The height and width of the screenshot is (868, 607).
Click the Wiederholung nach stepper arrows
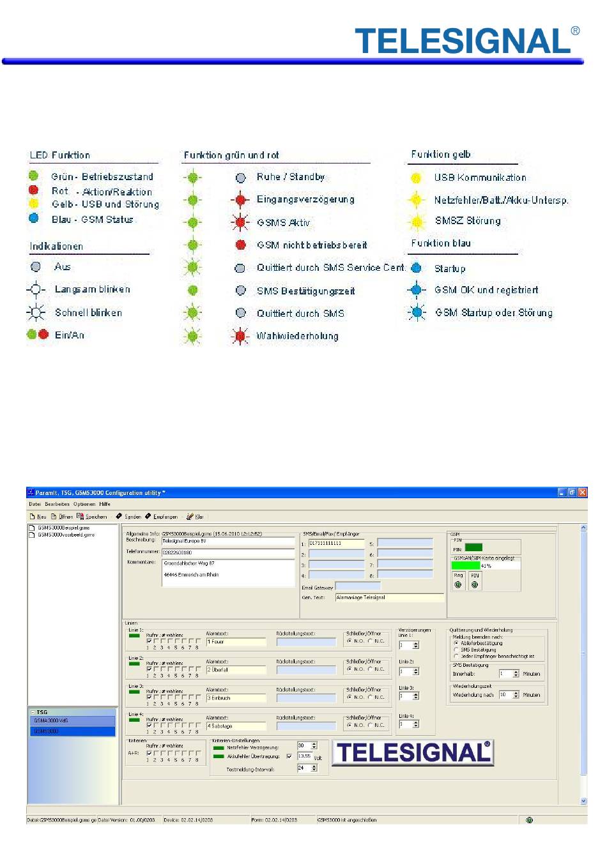[x=516, y=694]
